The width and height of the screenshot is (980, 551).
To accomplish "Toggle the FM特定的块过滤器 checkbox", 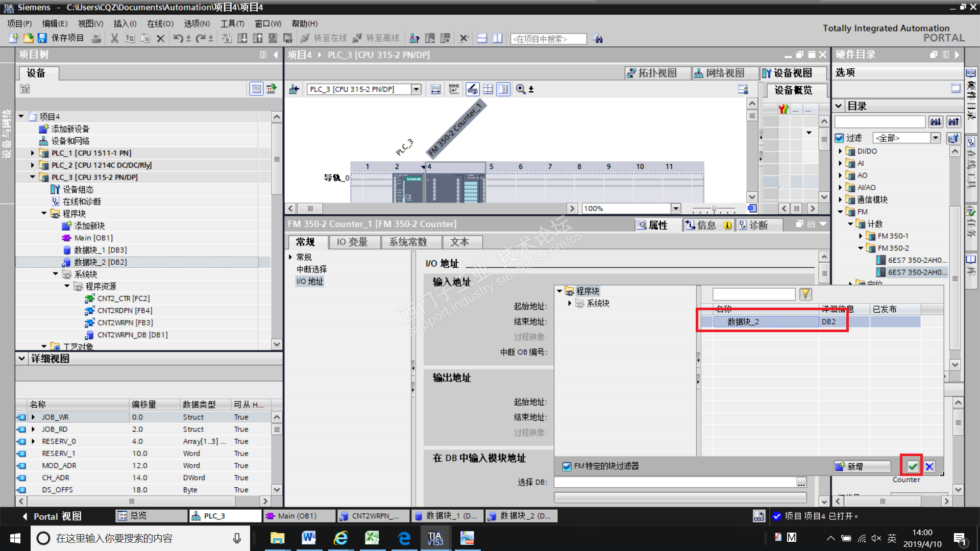I will (x=567, y=466).
